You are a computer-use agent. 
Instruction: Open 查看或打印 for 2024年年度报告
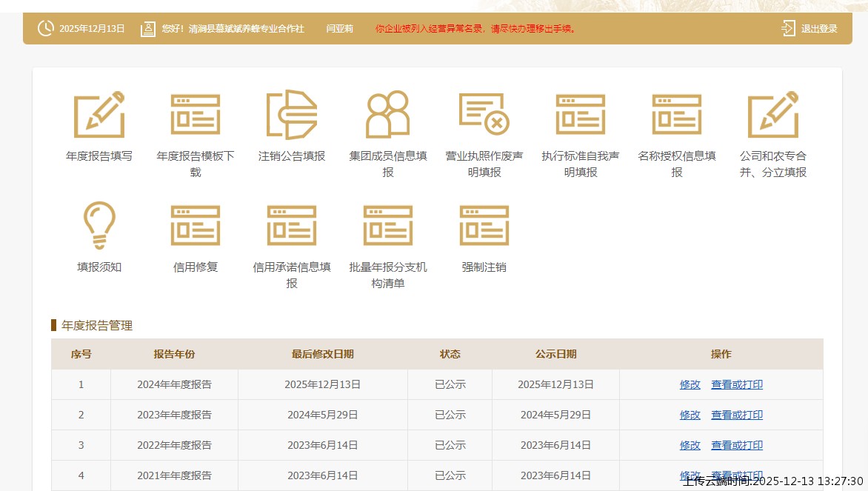(737, 384)
